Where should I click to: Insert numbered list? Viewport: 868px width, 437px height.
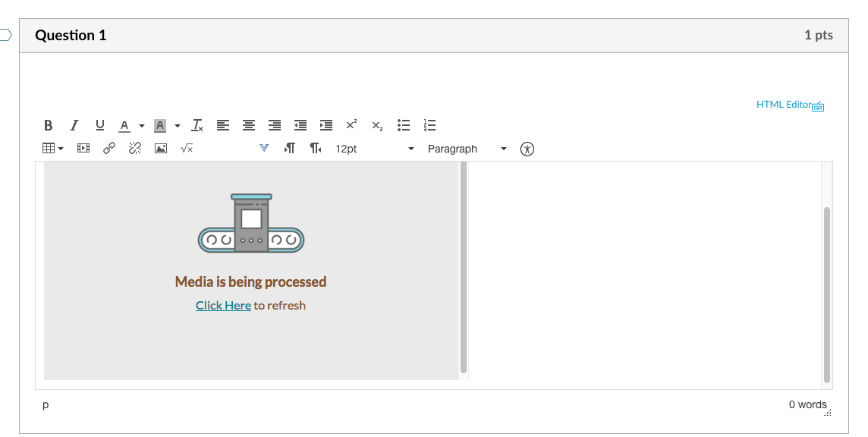pos(429,126)
